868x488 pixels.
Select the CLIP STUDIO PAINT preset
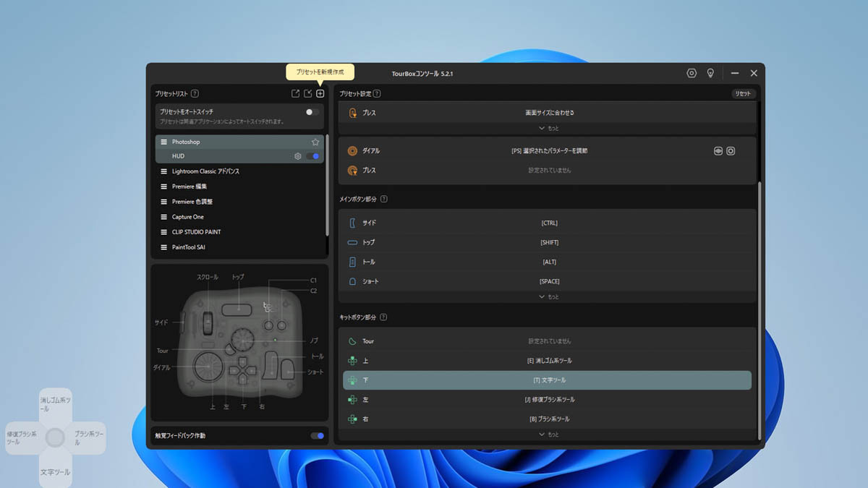(x=196, y=232)
